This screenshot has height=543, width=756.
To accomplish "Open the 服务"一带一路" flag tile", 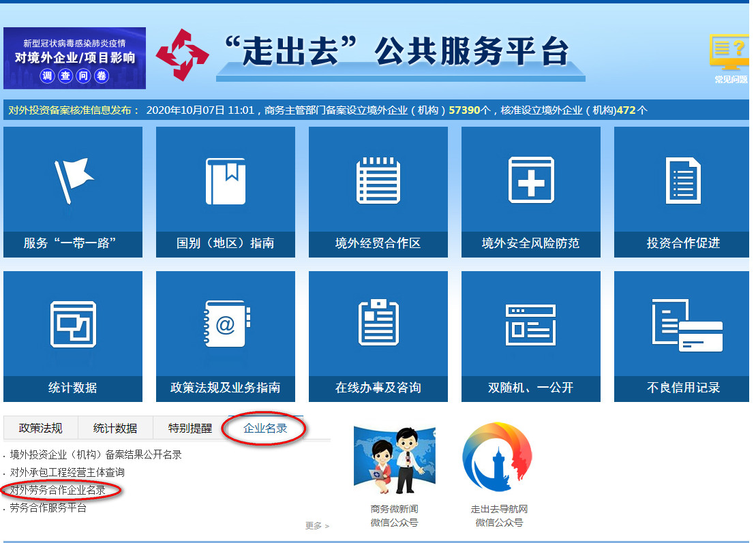I will click(73, 191).
